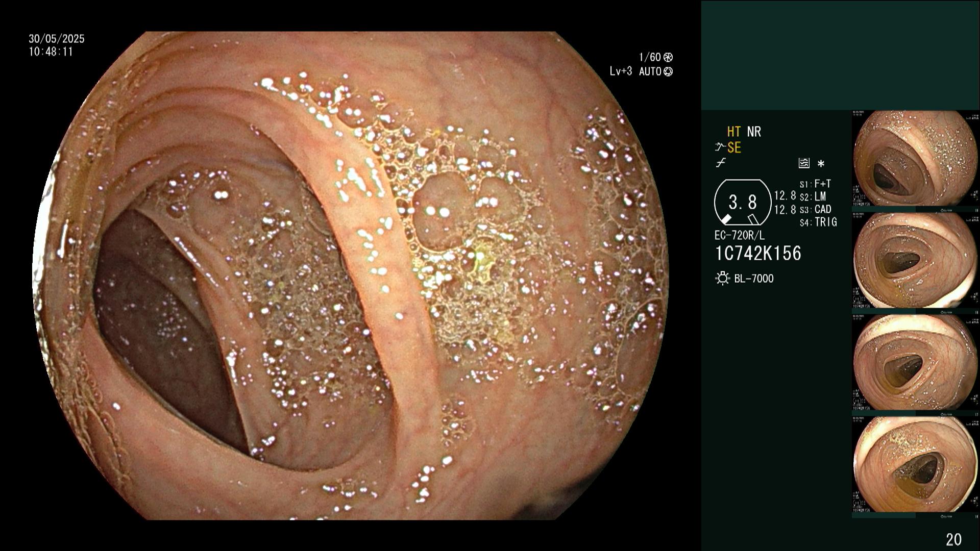Click the lower 12.8 value
The height and width of the screenshot is (551, 980).
(x=785, y=209)
